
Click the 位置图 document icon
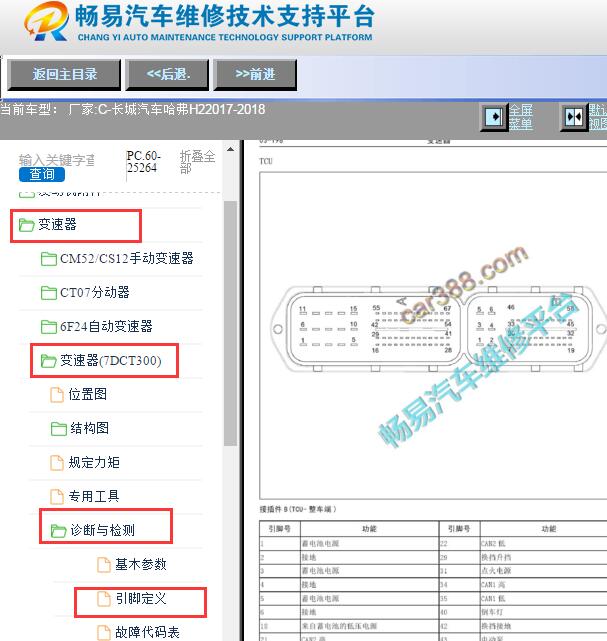[x=57, y=395]
